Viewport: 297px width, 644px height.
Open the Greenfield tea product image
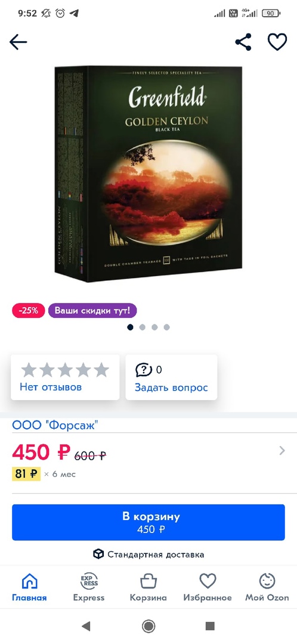click(148, 174)
